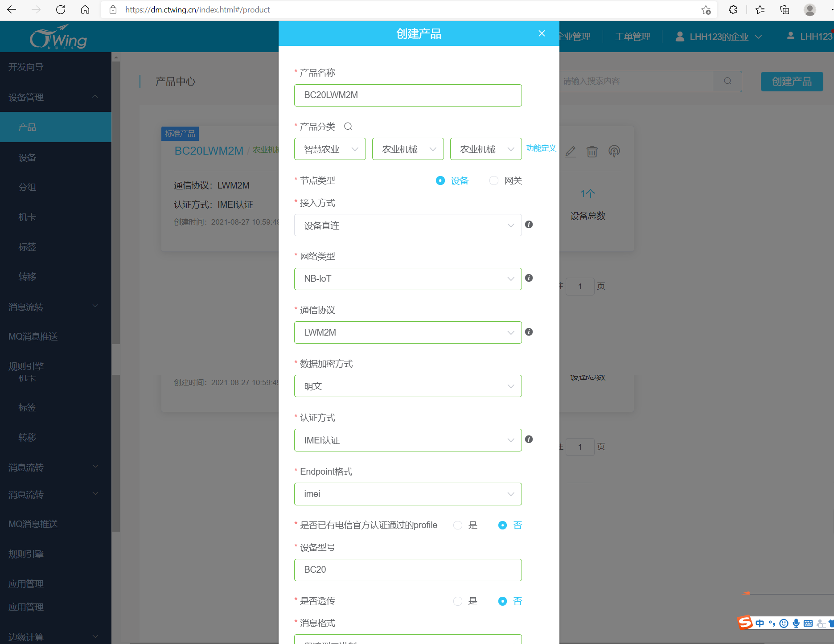
Task: Open the LHH123的企业 account dropdown
Action: click(x=719, y=37)
